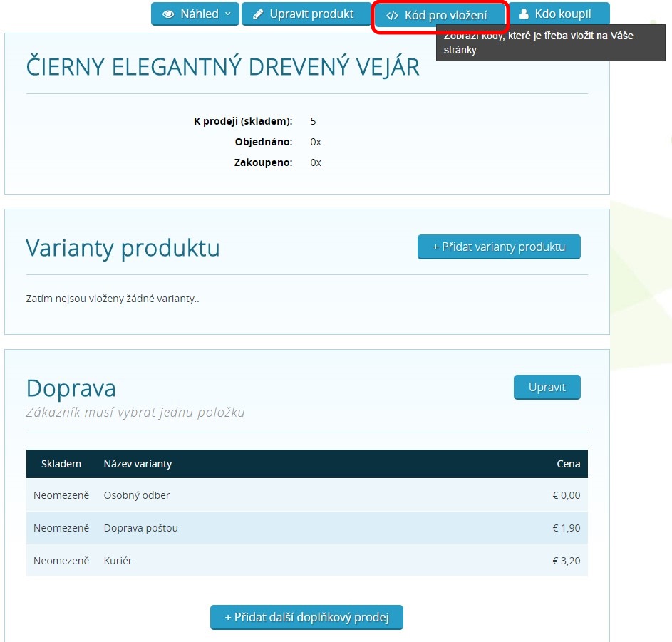Click the Cena column header

[568, 464]
